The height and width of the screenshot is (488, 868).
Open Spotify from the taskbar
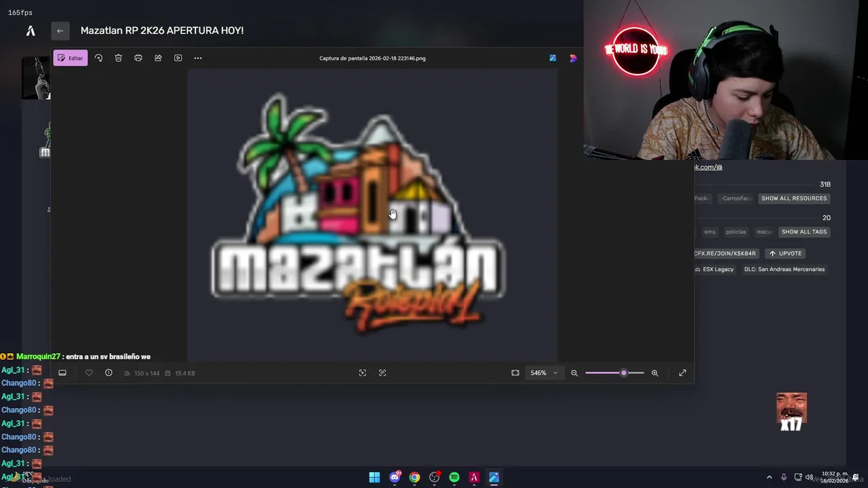tap(454, 477)
